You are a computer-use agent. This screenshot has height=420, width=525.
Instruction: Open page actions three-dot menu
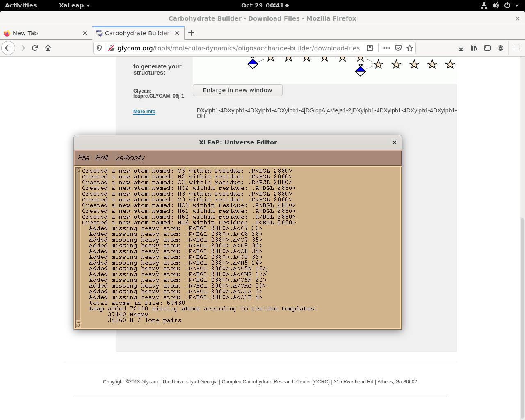pyautogui.click(x=386, y=48)
